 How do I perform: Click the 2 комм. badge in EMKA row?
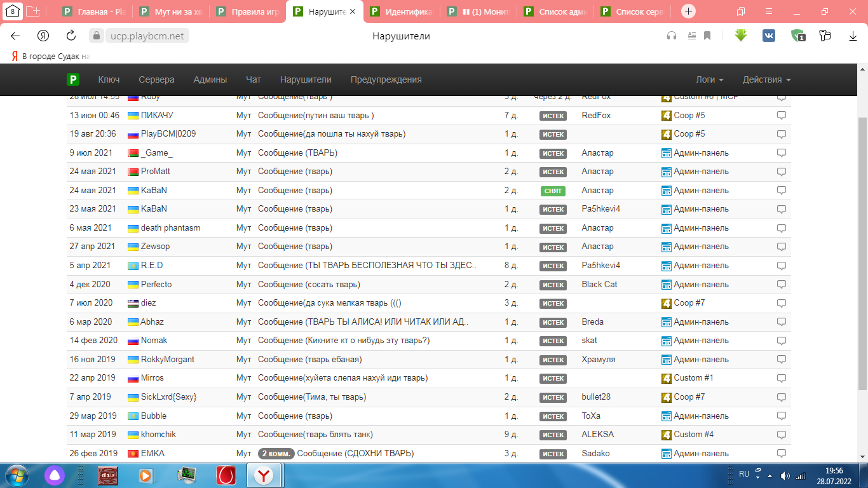coord(276,454)
